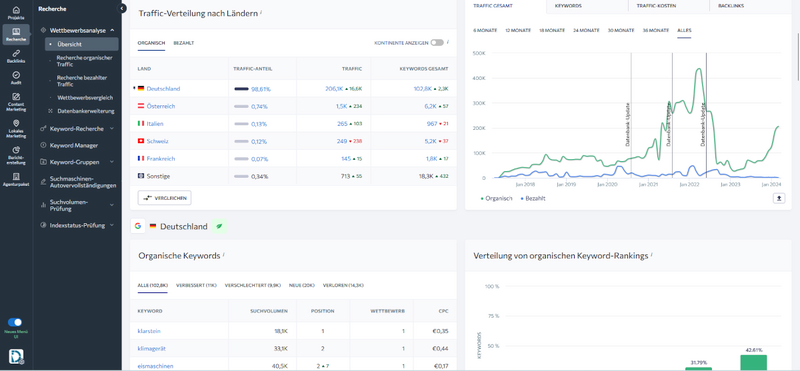Set chart range to Alles
Image resolution: width=800 pixels, height=371 pixels.
[x=684, y=31]
